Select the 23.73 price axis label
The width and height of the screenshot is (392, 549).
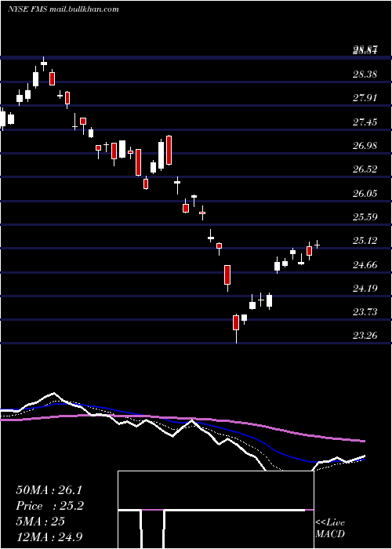click(x=365, y=312)
